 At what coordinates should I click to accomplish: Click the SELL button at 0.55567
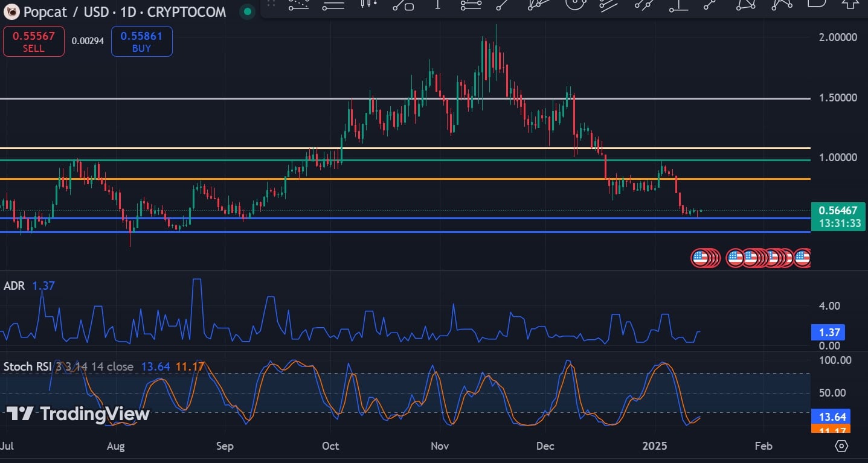pos(34,42)
